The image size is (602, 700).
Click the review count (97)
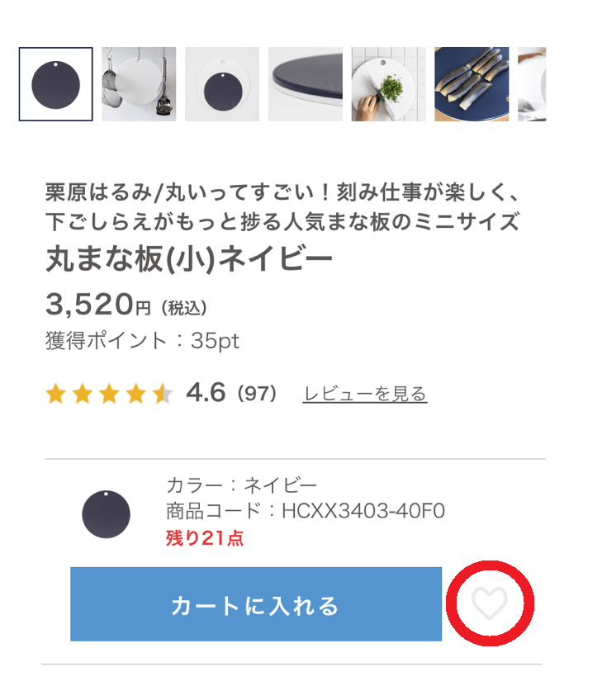pos(257,394)
